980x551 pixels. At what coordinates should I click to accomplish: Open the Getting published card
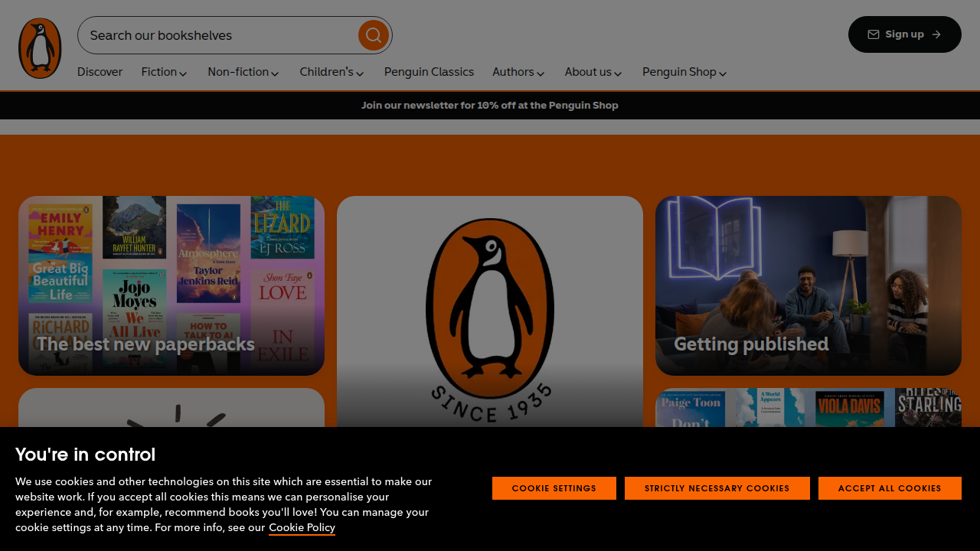(x=808, y=285)
